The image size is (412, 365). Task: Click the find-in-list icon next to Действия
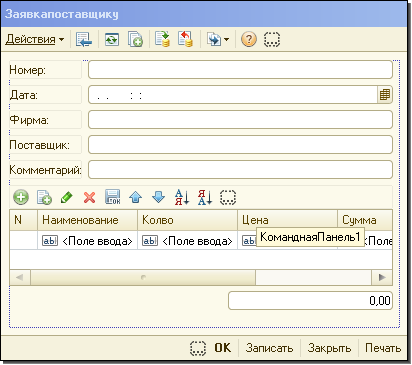(84, 40)
